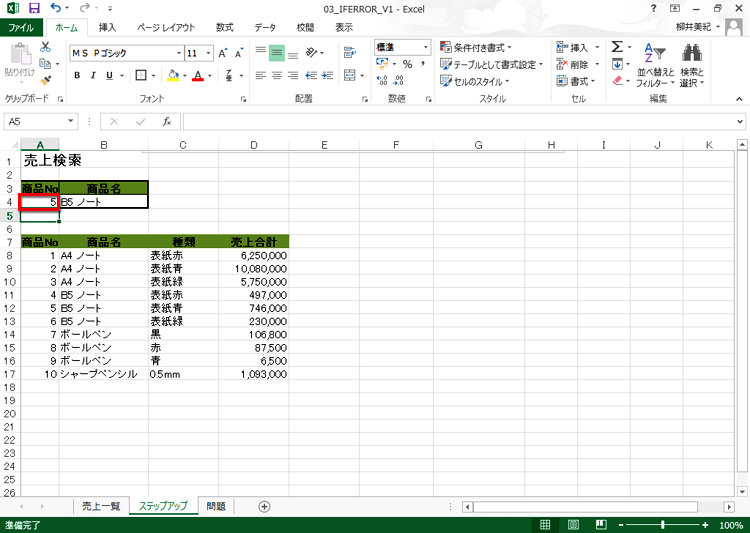Toggle align text left
750x533 pixels.
[x=261, y=75]
